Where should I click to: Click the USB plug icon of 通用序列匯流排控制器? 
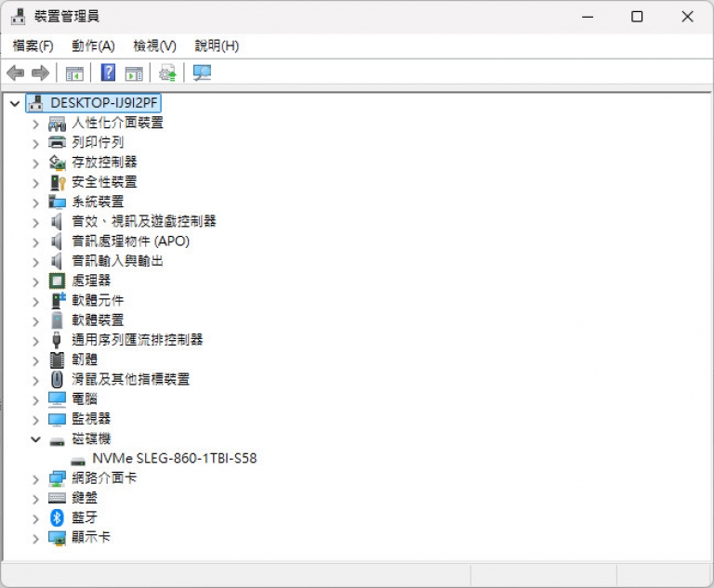coord(57,339)
